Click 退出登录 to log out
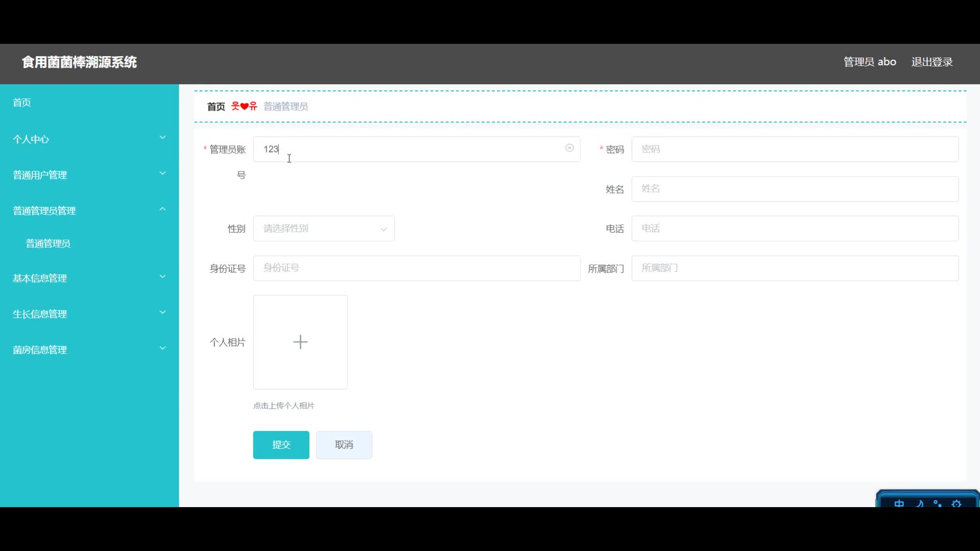980x551 pixels. click(932, 62)
